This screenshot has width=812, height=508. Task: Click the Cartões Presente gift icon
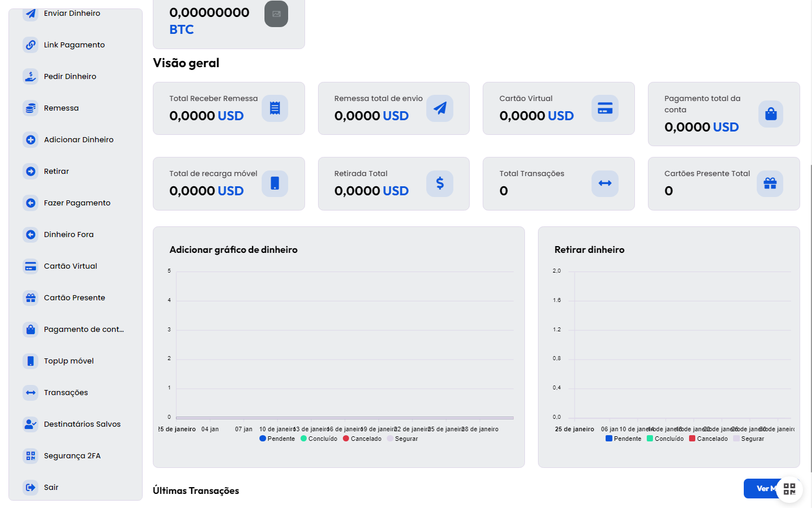click(x=770, y=183)
